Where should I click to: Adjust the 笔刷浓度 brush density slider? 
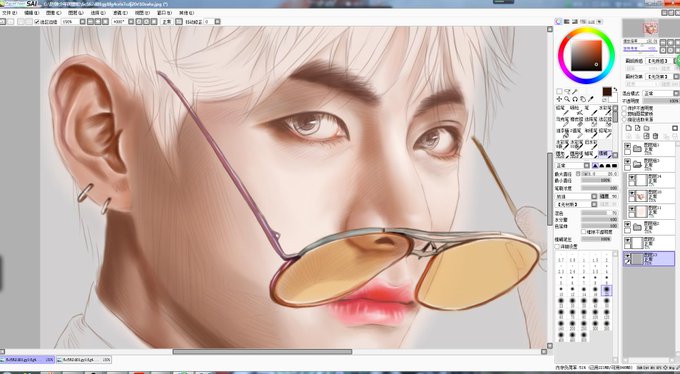(x=599, y=188)
